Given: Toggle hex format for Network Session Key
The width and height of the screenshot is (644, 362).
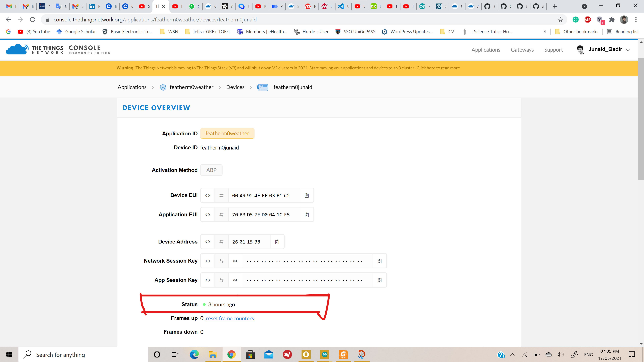Looking at the screenshot, I should 207,261.
